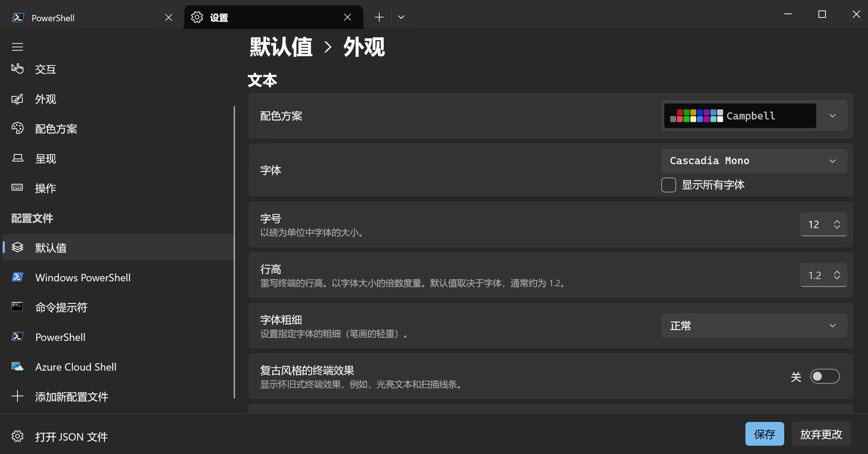Click the hamburger navigation menu icon

(x=18, y=47)
